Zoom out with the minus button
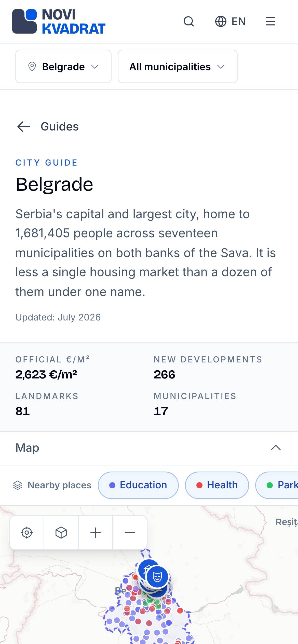298x644 pixels. tap(130, 532)
